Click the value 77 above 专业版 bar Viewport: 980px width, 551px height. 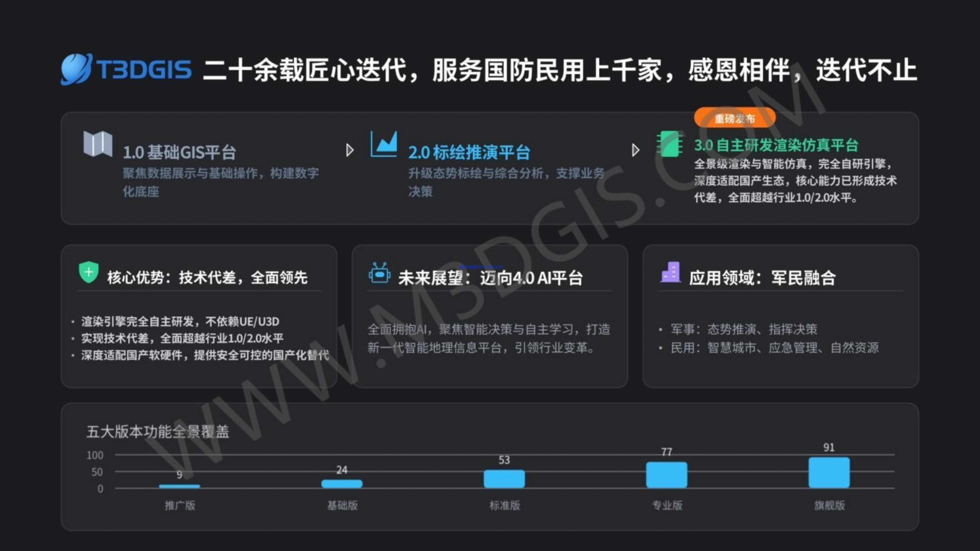click(x=667, y=452)
